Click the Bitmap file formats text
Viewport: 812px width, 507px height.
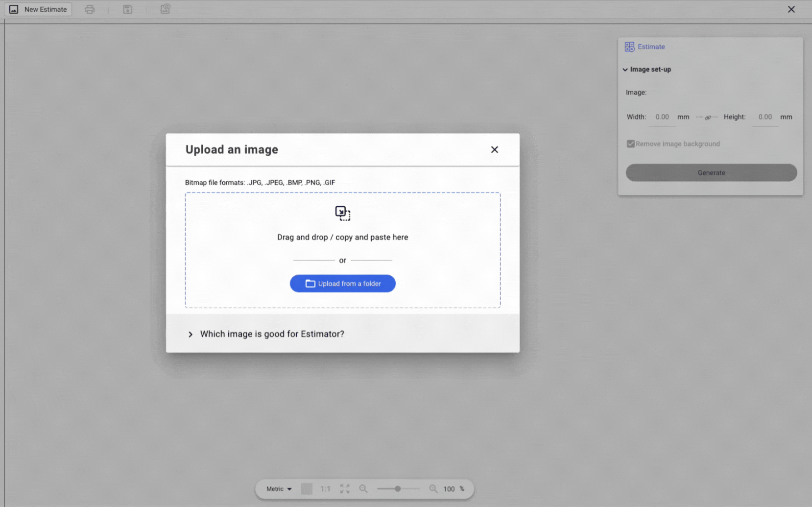[x=260, y=183]
